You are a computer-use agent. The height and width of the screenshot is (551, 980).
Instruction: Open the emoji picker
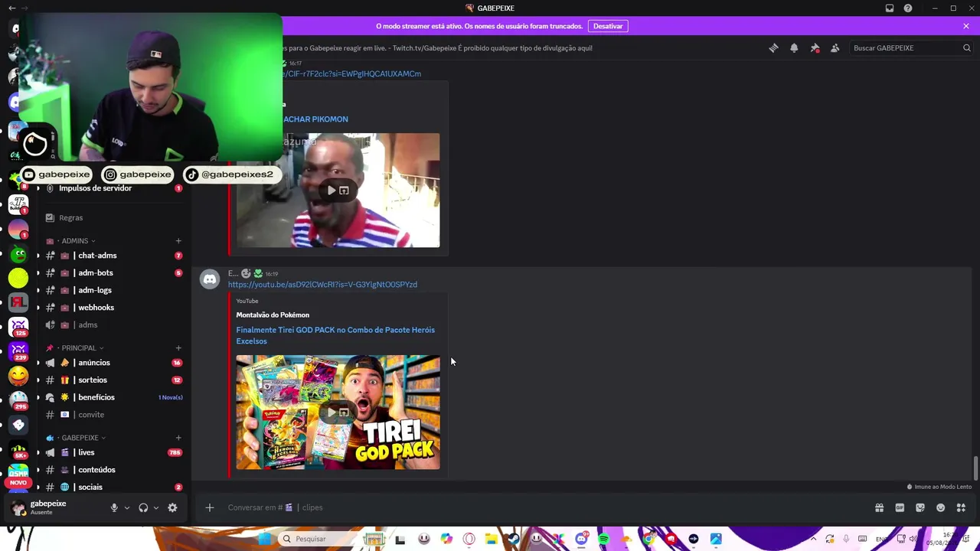(940, 507)
